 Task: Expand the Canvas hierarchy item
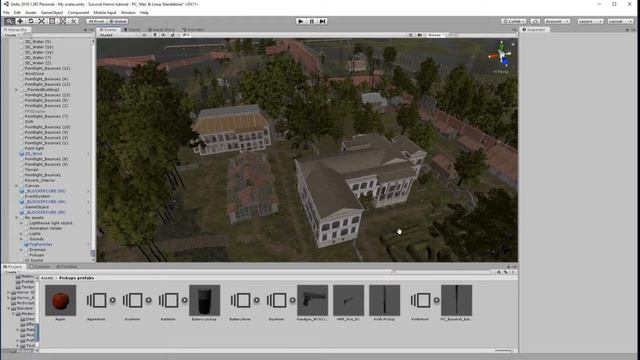tap(17, 186)
